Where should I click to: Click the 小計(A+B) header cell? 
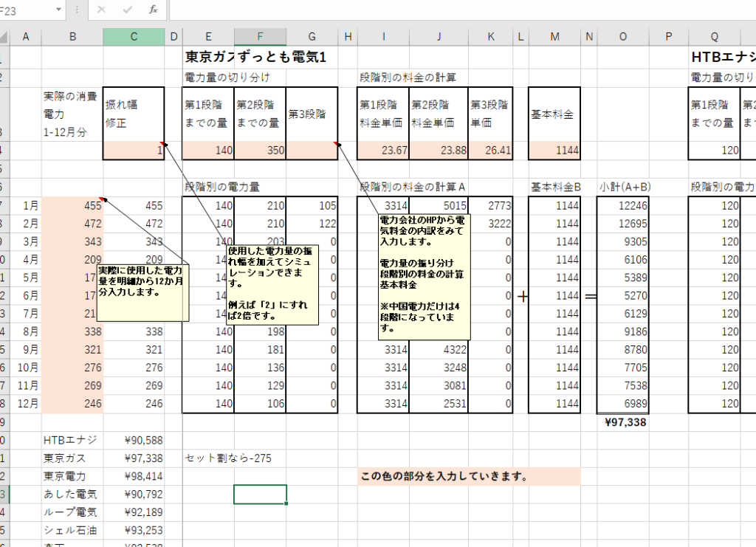[625, 187]
